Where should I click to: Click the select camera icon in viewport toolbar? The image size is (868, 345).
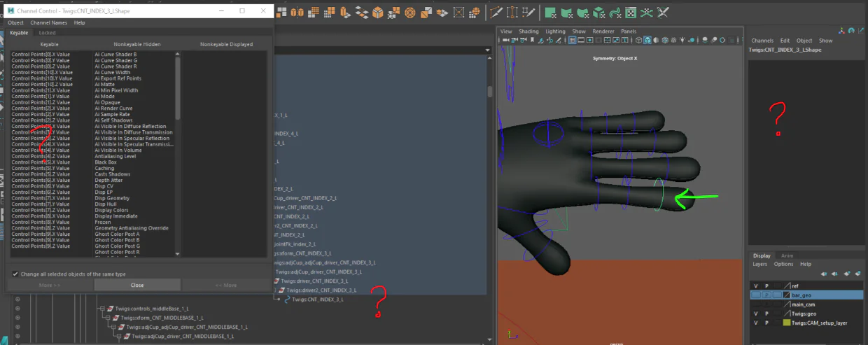click(506, 40)
